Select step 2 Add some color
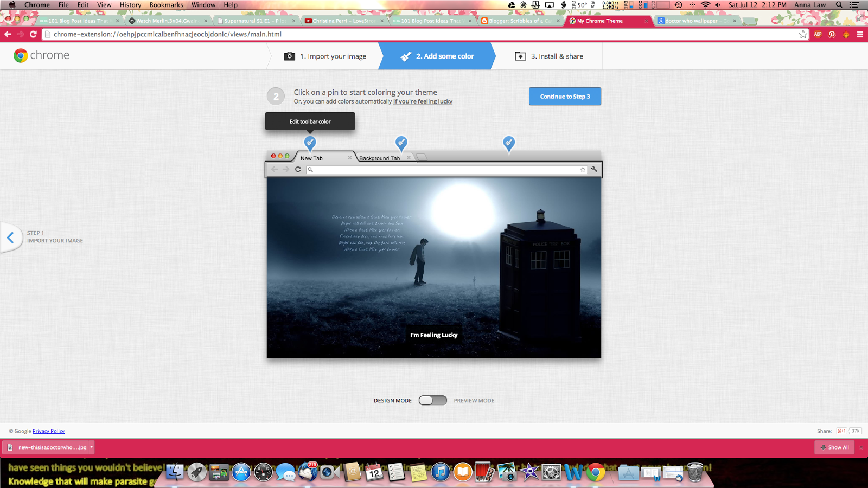868x488 pixels. (437, 56)
